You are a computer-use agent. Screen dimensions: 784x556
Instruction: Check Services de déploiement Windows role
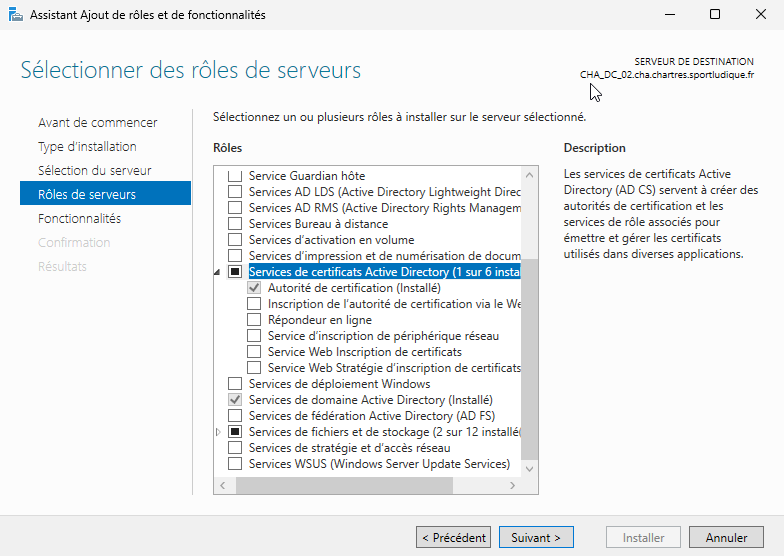(235, 384)
